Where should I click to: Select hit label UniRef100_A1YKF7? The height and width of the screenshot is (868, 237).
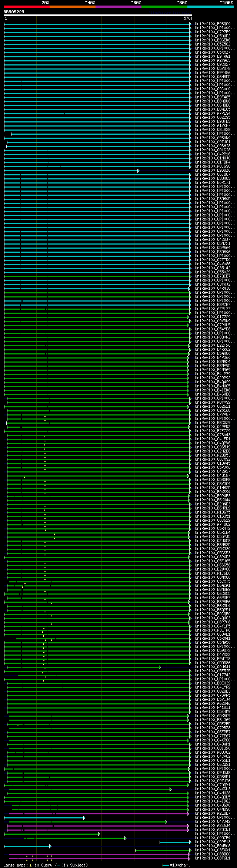(x=213, y=125)
